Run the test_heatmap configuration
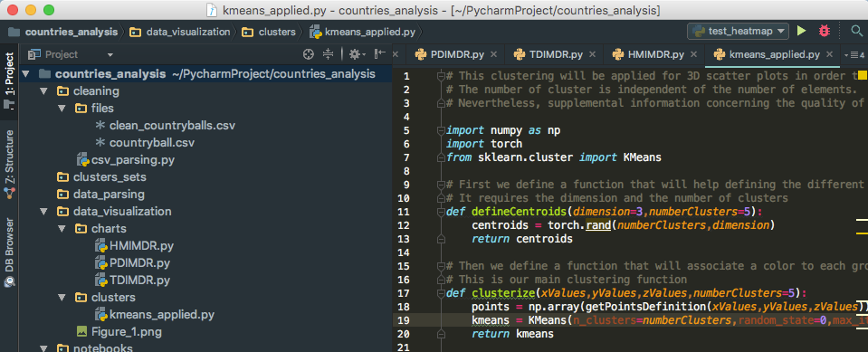The image size is (868, 352). [x=802, y=31]
